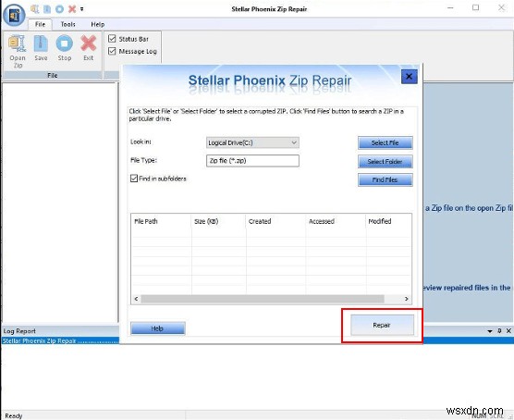Image resolution: width=514 pixels, height=420 pixels.
Task: Click the Select File button
Action: pyautogui.click(x=385, y=142)
